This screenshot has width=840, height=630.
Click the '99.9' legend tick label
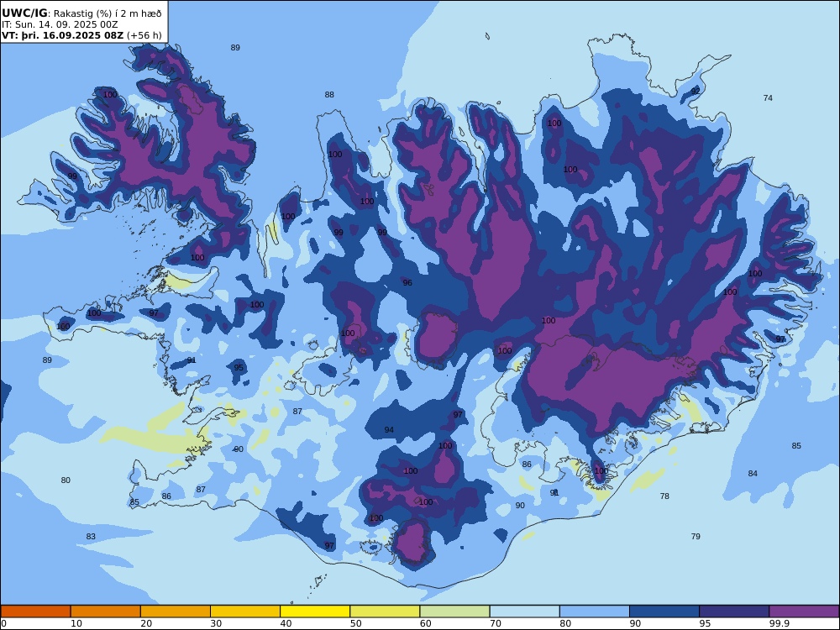(778, 623)
